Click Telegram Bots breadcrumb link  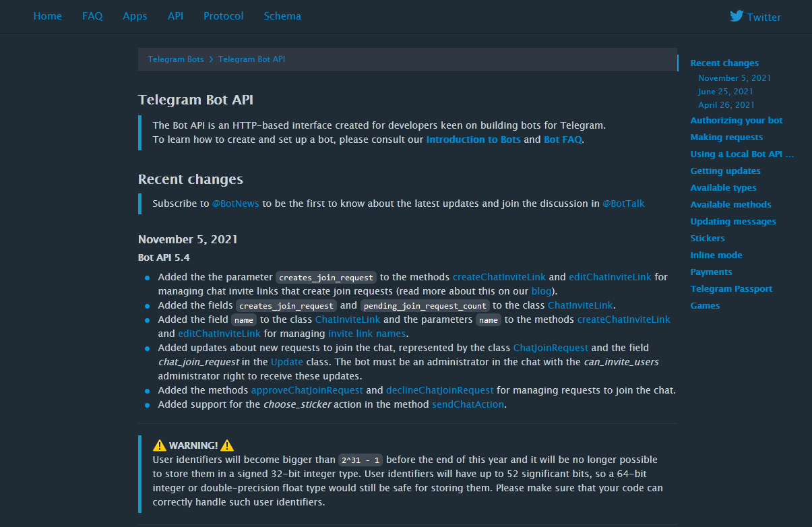click(x=176, y=59)
